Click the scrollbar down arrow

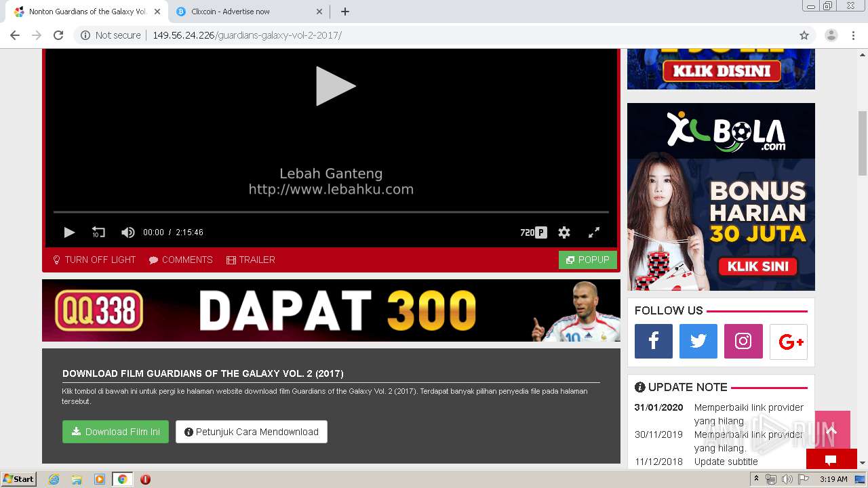(x=863, y=463)
